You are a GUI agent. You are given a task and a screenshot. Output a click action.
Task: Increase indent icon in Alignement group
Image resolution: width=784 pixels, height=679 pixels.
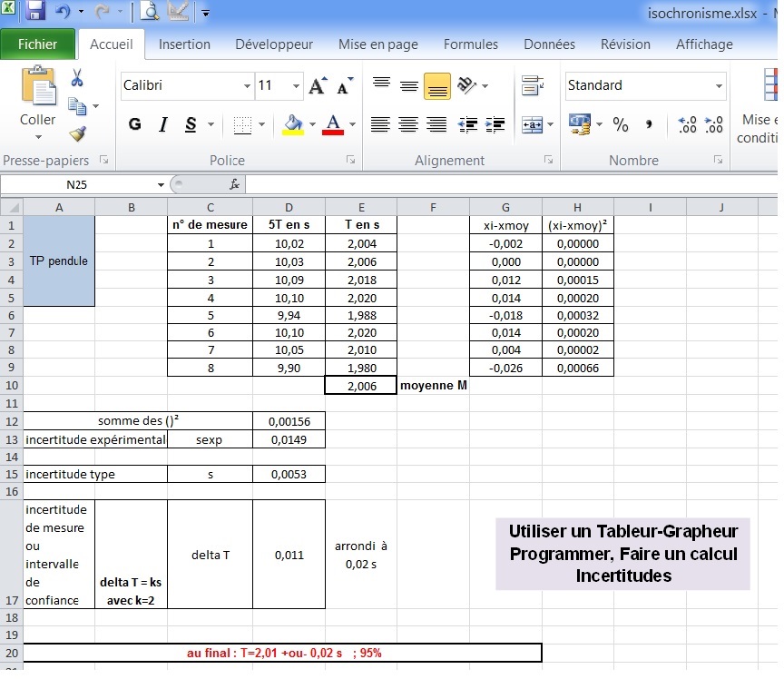(495, 124)
